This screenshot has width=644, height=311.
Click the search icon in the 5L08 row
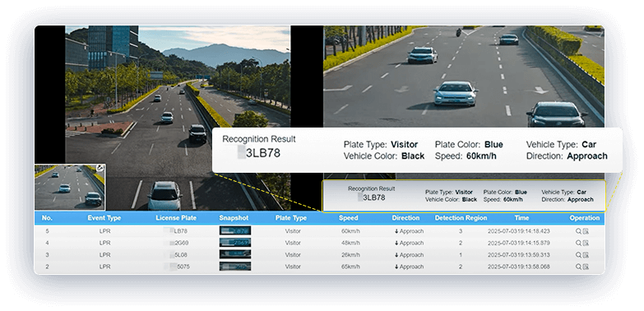point(578,255)
